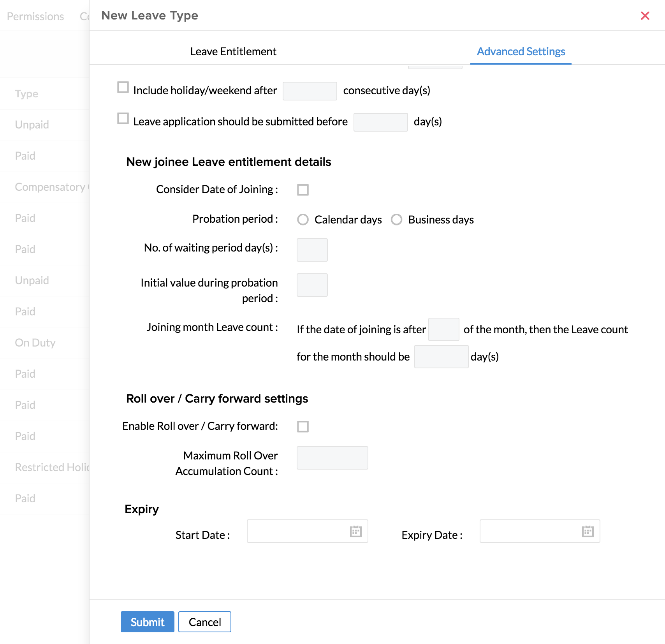Close the New Leave Type dialog
The image size is (665, 644).
(x=645, y=16)
